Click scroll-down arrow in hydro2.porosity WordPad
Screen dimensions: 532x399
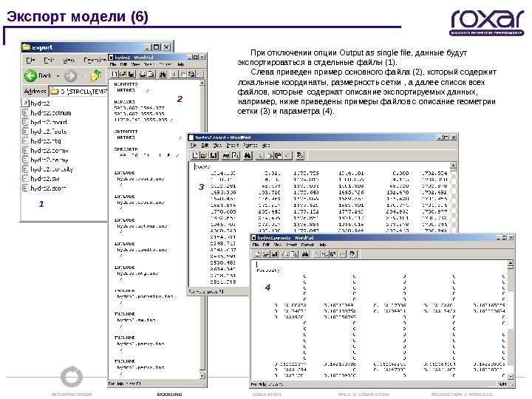[x=511, y=376]
